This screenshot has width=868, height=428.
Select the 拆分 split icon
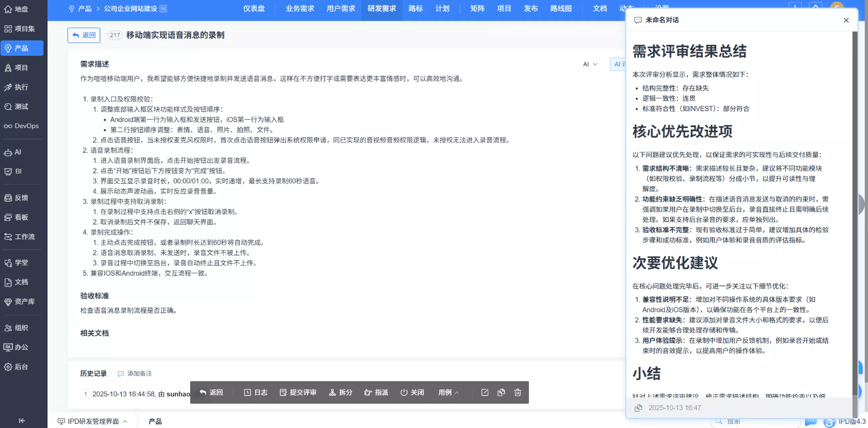tap(340, 392)
